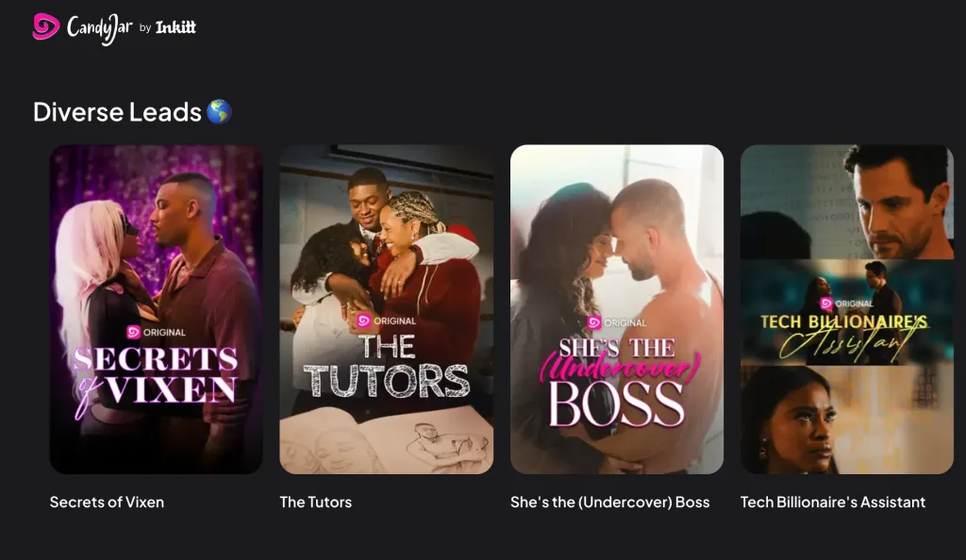Screen dimensions: 966x560
Task: Click the 'by' text in header logo
Action: coord(144,27)
